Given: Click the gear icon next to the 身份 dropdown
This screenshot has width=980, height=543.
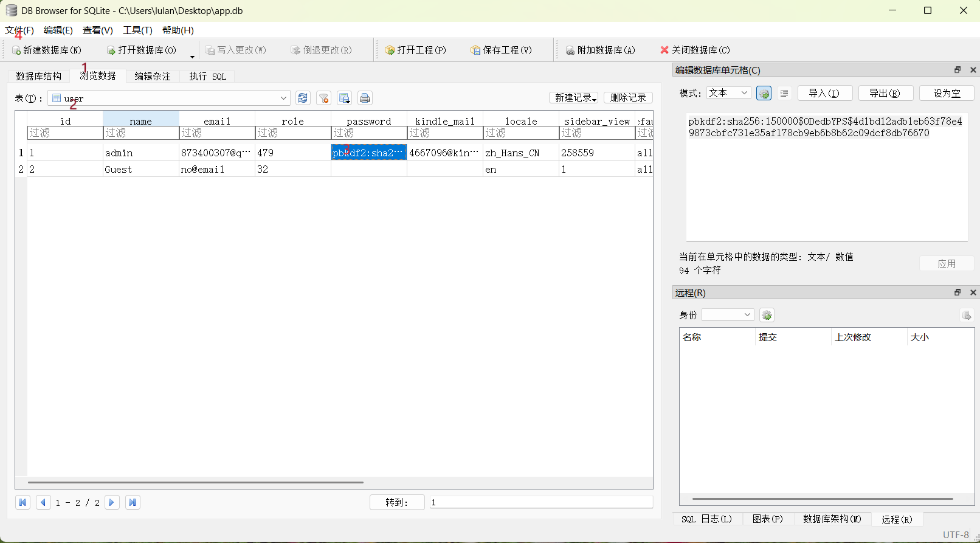Looking at the screenshot, I should [767, 315].
